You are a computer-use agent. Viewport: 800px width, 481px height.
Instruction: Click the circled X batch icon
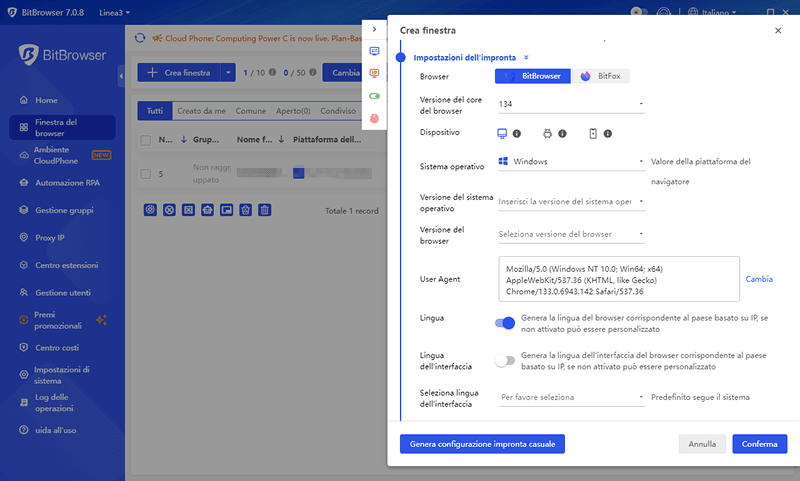(x=169, y=210)
